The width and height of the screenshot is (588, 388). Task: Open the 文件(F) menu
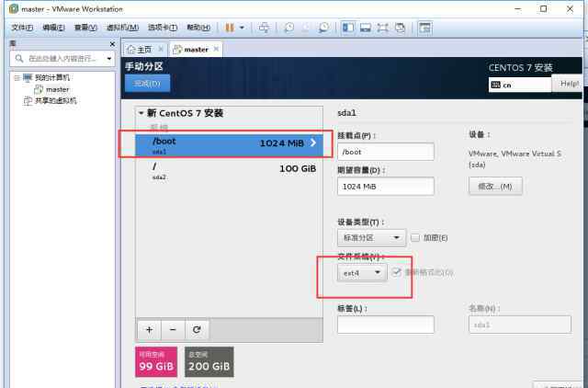[x=22, y=28]
